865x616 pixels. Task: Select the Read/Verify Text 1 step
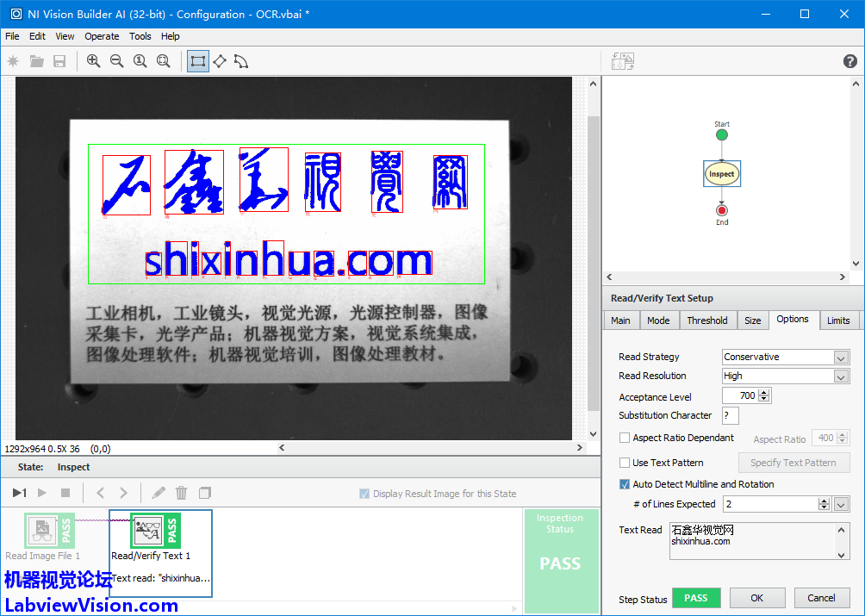pyautogui.click(x=160, y=553)
